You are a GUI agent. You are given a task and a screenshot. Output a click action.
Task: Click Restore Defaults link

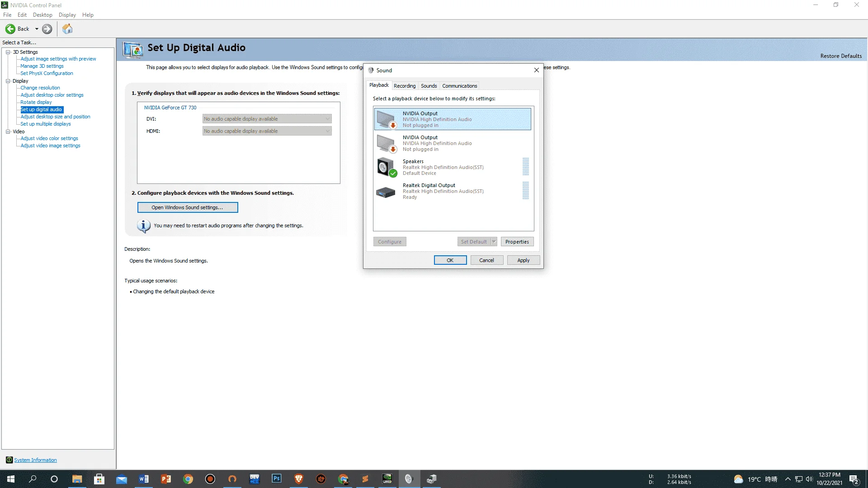pos(841,56)
